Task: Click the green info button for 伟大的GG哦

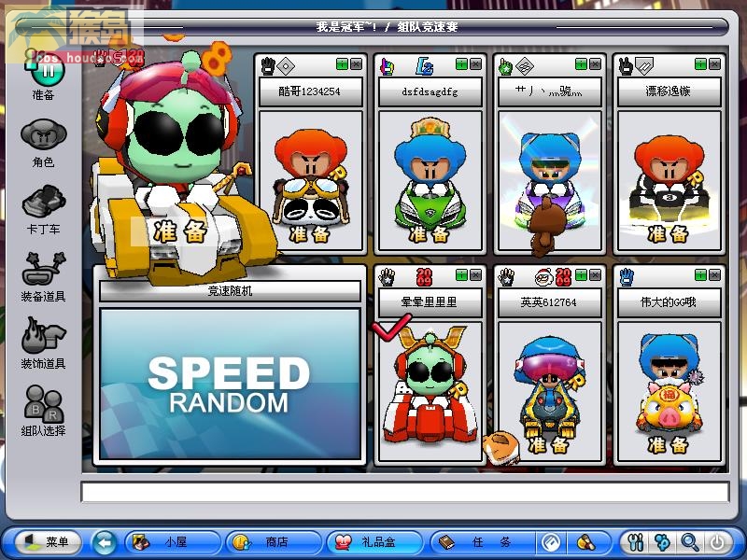Action: click(x=700, y=274)
